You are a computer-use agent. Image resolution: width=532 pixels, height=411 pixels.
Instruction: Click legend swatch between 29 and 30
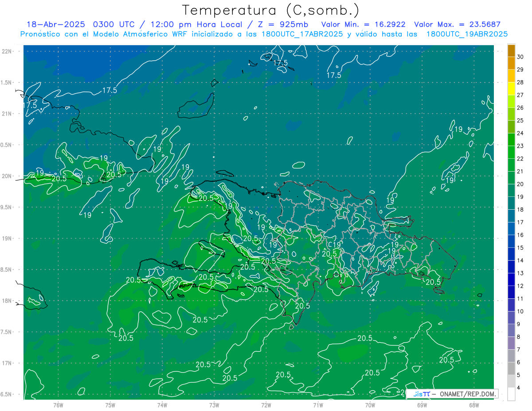[511, 63]
